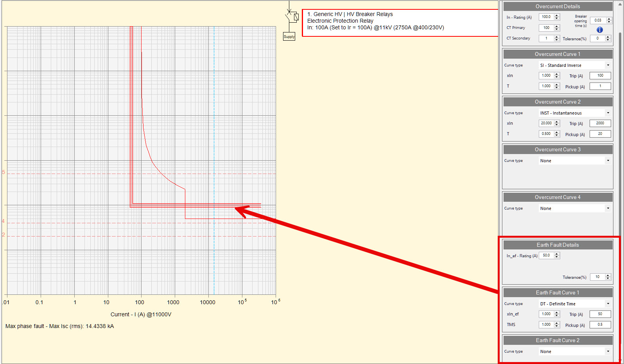The height and width of the screenshot is (364, 624).
Task: Click the In_ef - Rating (A) field
Action: [546, 255]
